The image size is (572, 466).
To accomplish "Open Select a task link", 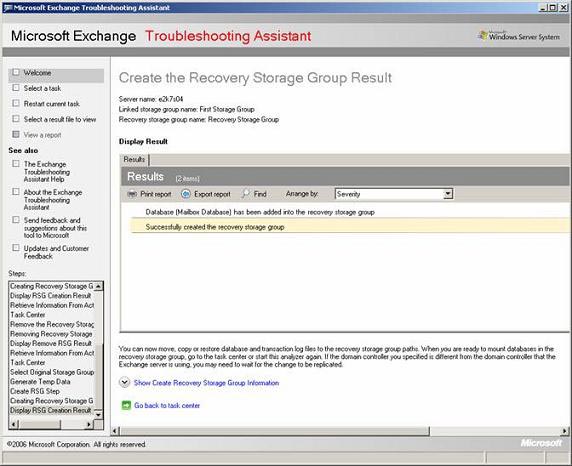I will (42, 88).
